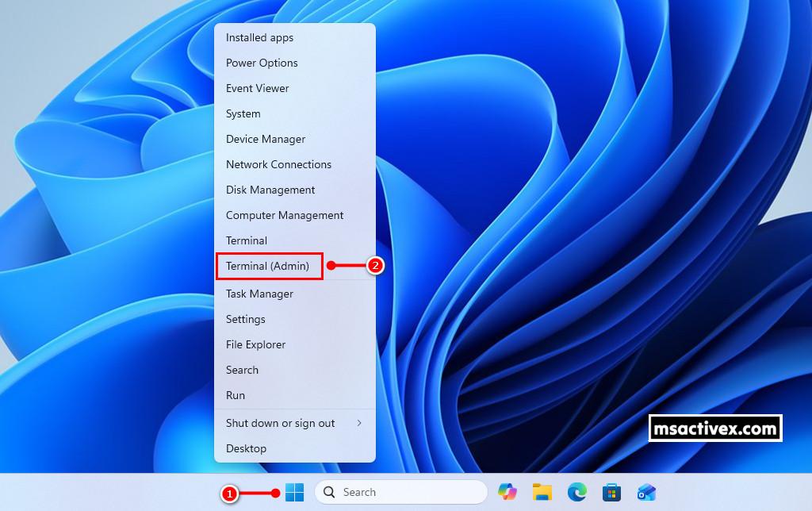Select Run from the context menu
Screen dimensions: 812x511
(x=236, y=395)
